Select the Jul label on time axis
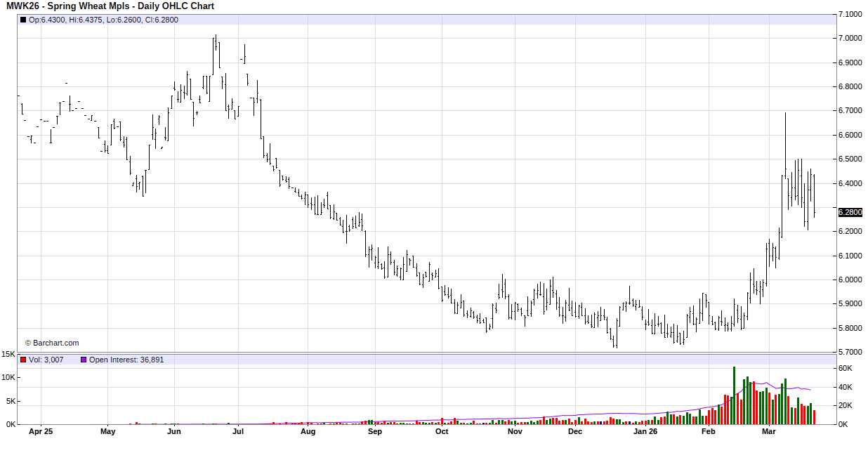The image size is (868, 453). coord(239,432)
